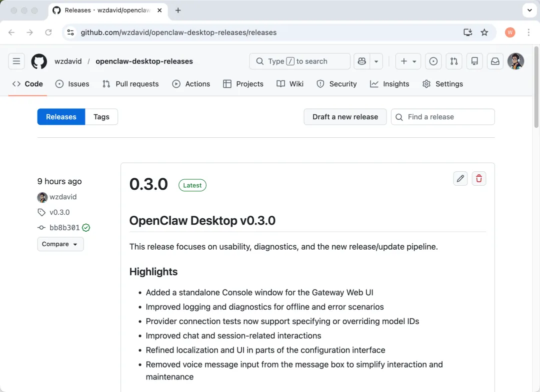
Task: Delete the 0.3.0 release with trash icon
Action: click(479, 179)
